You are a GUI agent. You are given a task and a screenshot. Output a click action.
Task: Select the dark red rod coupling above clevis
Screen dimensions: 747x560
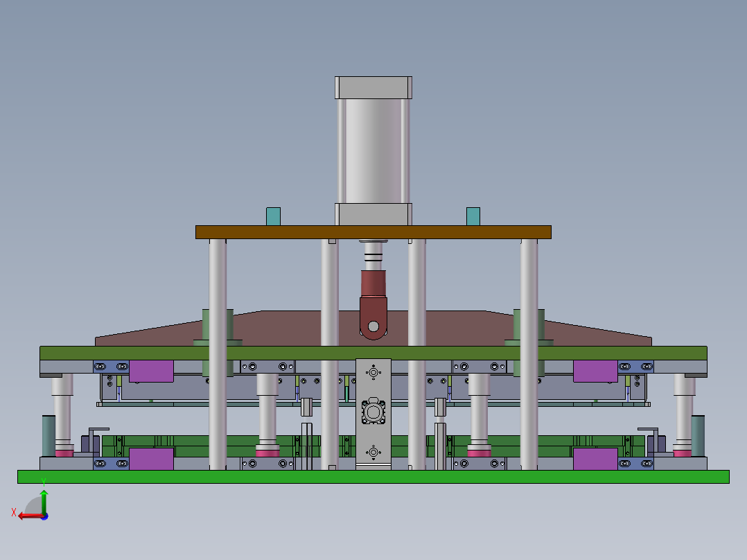(373, 283)
